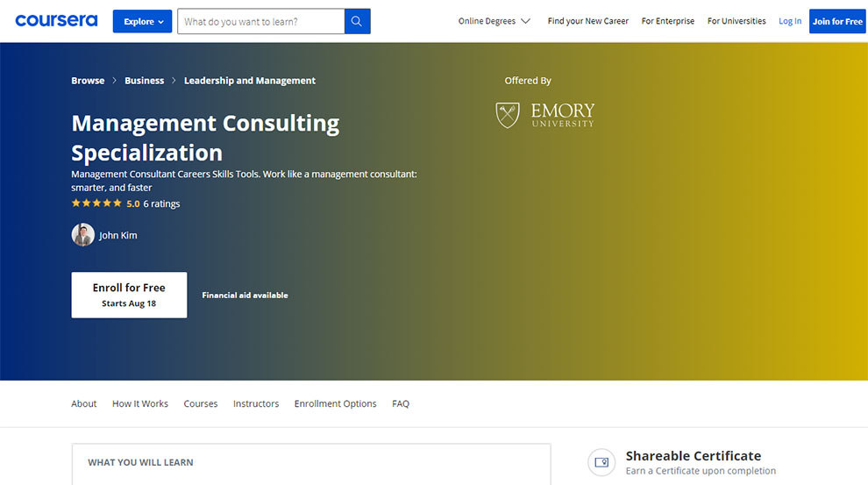Screen dimensions: 868x485
Task: Open the Emory University logo link
Action: (x=544, y=115)
